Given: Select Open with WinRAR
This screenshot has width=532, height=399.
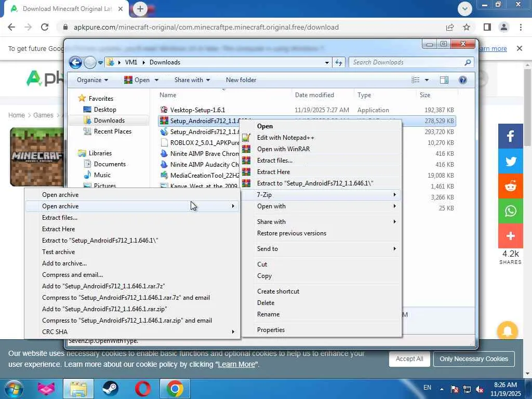Looking at the screenshot, I should pos(321,149).
